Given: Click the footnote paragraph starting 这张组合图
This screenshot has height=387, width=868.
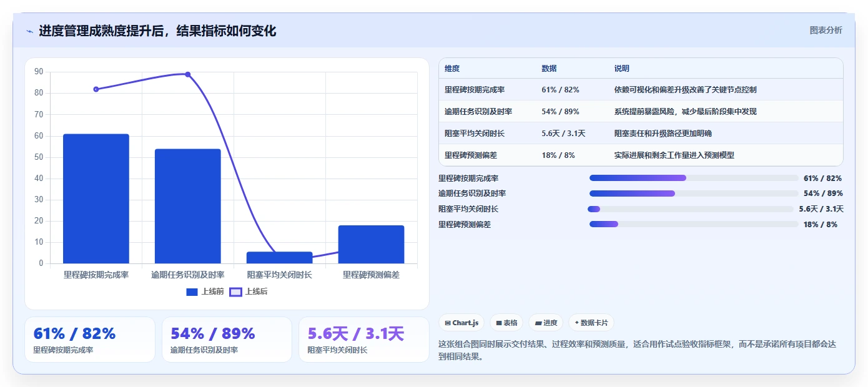Looking at the screenshot, I should click(x=638, y=350).
